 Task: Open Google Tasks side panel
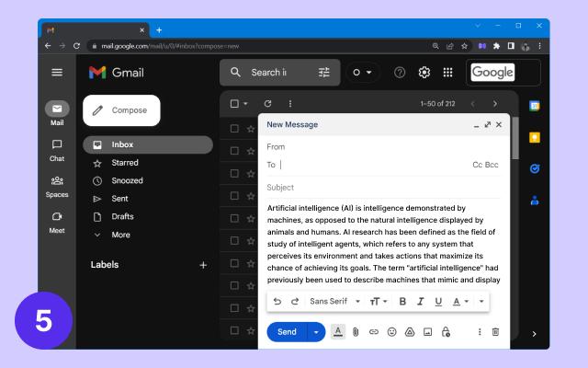click(x=535, y=169)
